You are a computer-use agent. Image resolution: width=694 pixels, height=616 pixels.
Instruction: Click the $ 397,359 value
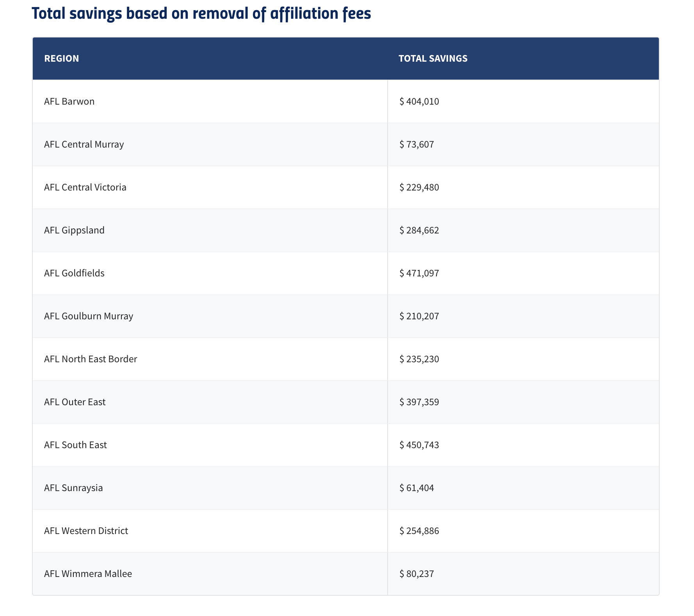pyautogui.click(x=419, y=402)
